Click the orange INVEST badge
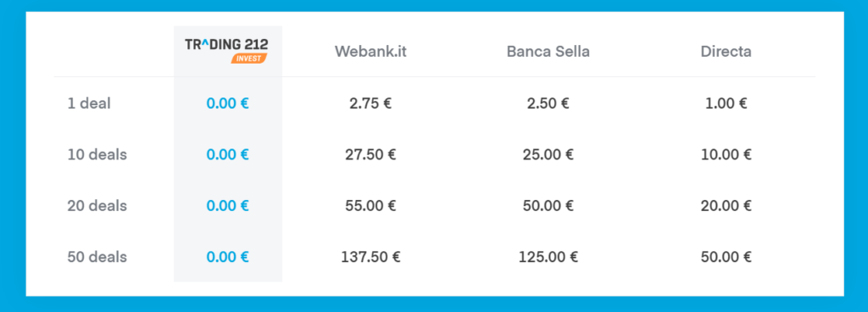868x312 pixels. coord(249,58)
